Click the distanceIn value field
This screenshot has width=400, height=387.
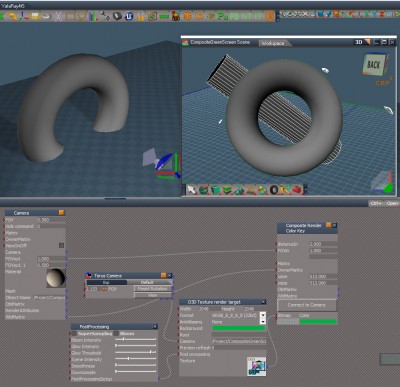323,244
